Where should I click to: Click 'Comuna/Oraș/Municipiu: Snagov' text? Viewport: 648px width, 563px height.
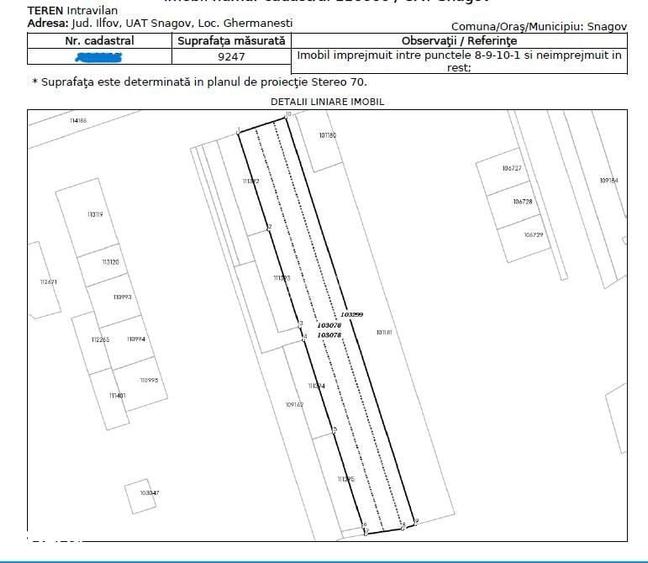pyautogui.click(x=539, y=26)
